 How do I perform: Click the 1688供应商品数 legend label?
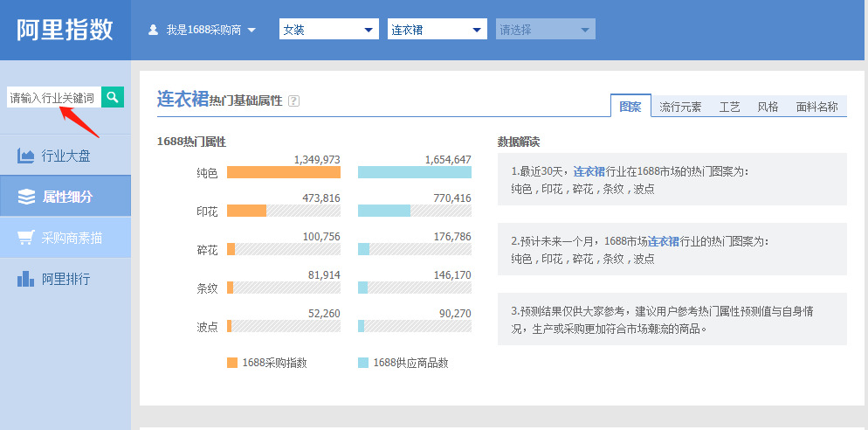410,363
